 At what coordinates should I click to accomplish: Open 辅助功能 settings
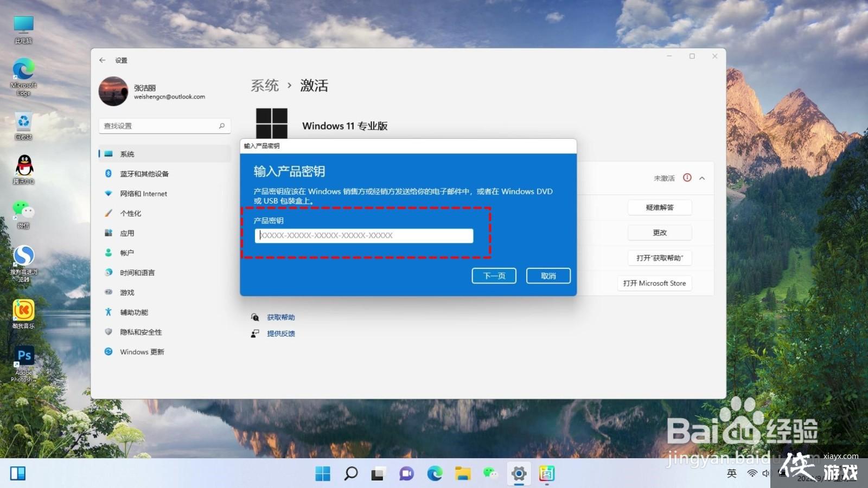coord(164,312)
